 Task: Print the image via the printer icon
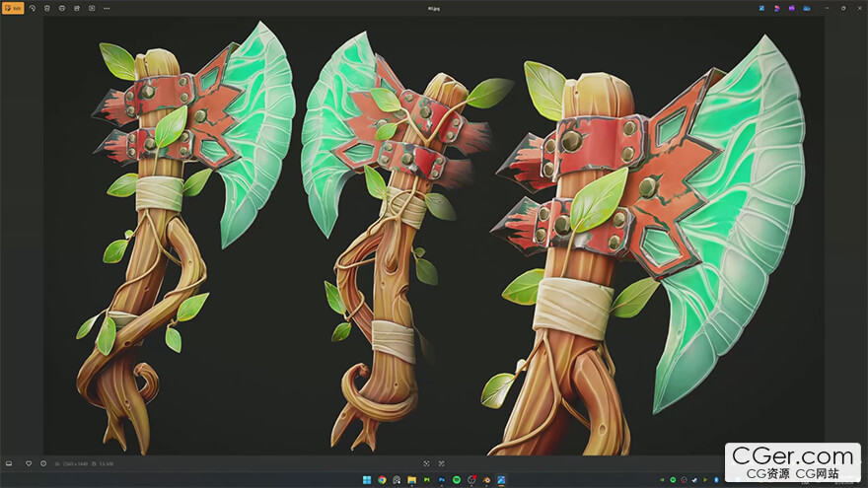pyautogui.click(x=61, y=8)
